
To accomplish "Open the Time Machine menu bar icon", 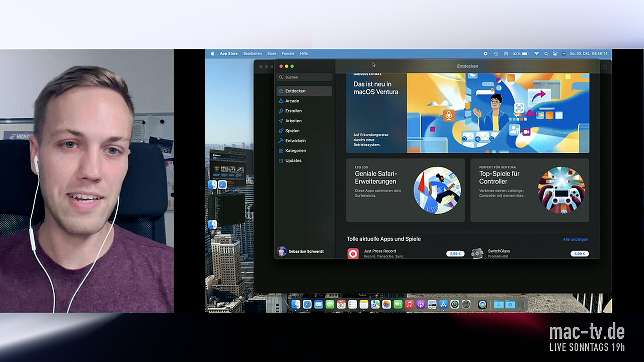I will 496,53.
